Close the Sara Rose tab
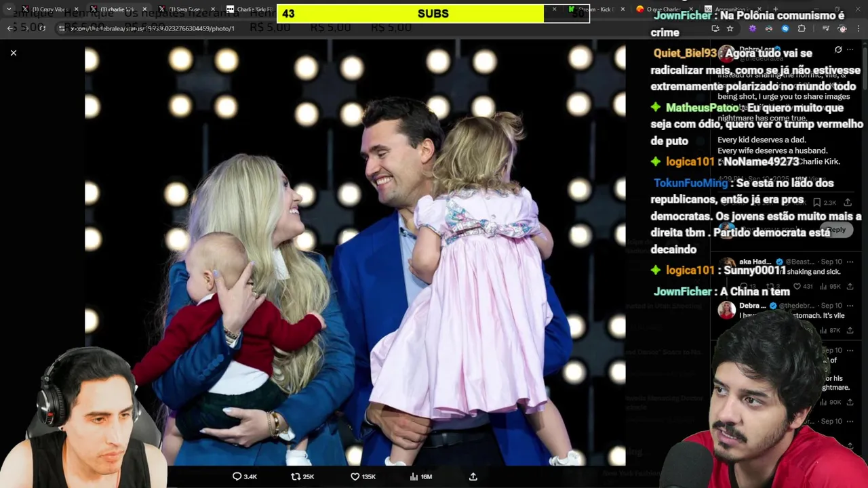This screenshot has width=868, height=488. (213, 9)
